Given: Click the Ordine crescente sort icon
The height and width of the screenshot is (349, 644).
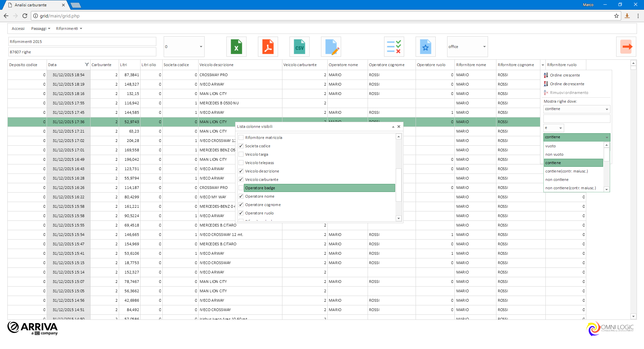Looking at the screenshot, I should [x=546, y=75].
